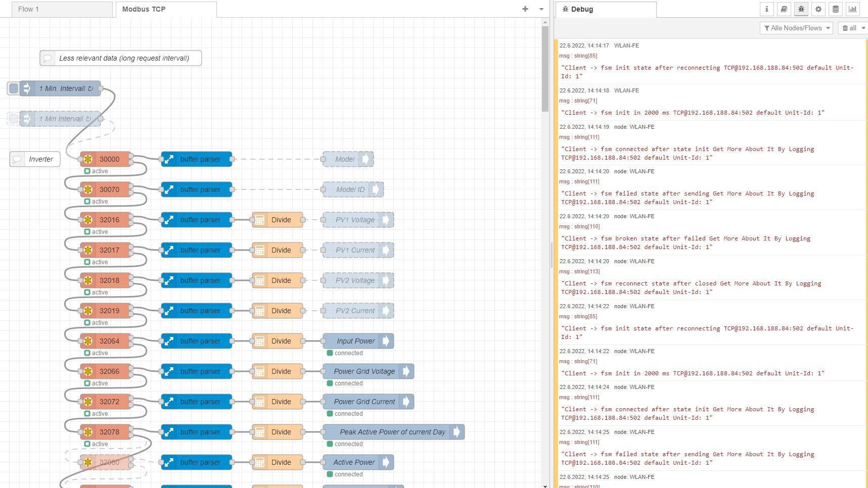
Task: Select Peak Active Power of current Day node
Action: (x=394, y=432)
